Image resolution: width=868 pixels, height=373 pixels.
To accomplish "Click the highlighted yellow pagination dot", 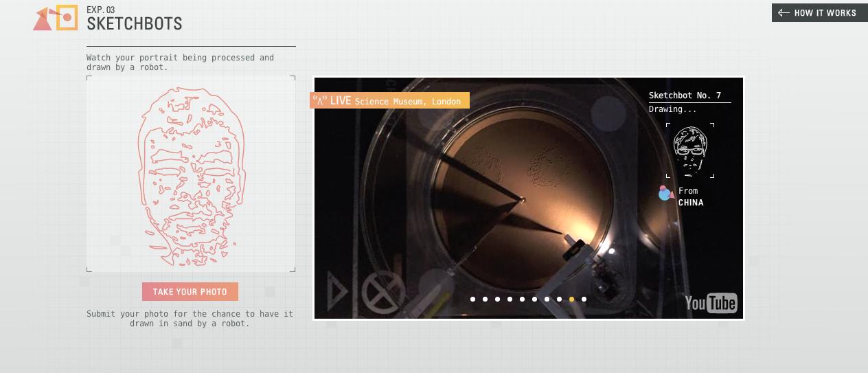I will [x=571, y=299].
